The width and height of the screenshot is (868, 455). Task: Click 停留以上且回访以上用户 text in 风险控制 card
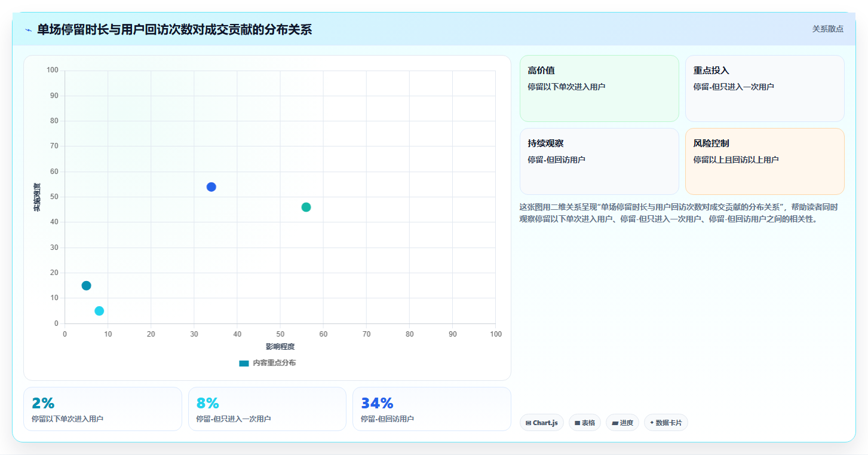(736, 160)
